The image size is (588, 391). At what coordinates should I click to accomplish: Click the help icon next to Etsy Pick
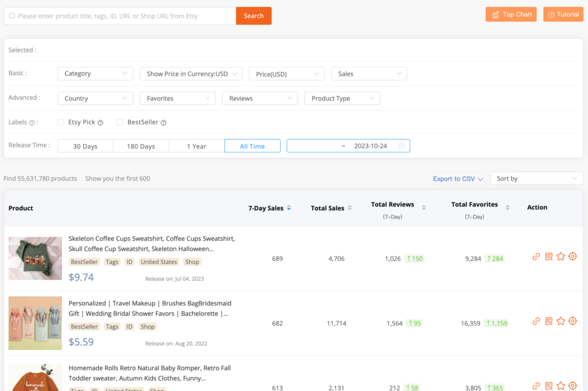[x=100, y=122]
